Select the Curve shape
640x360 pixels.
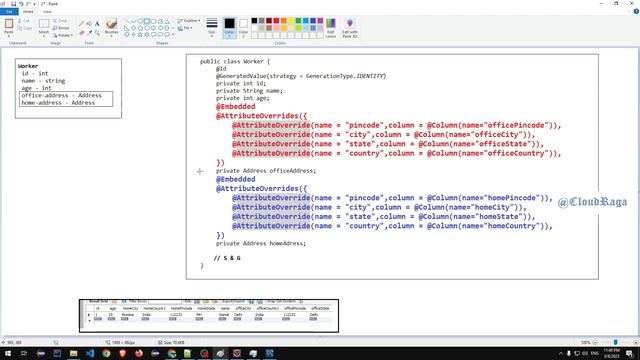coord(133,21)
